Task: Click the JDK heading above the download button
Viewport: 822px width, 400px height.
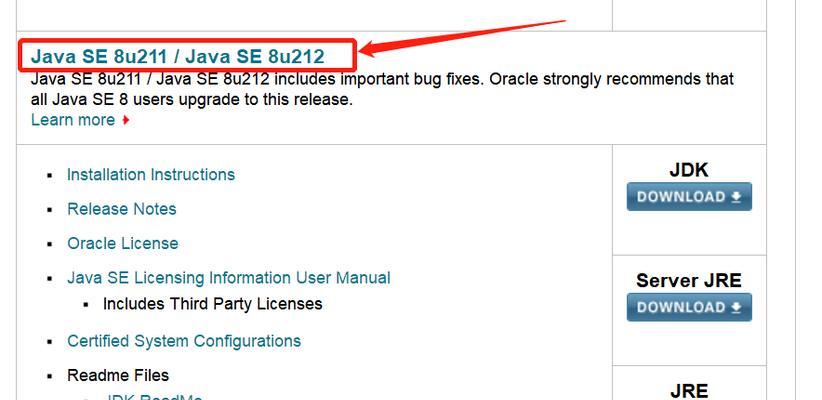Action: tap(689, 170)
